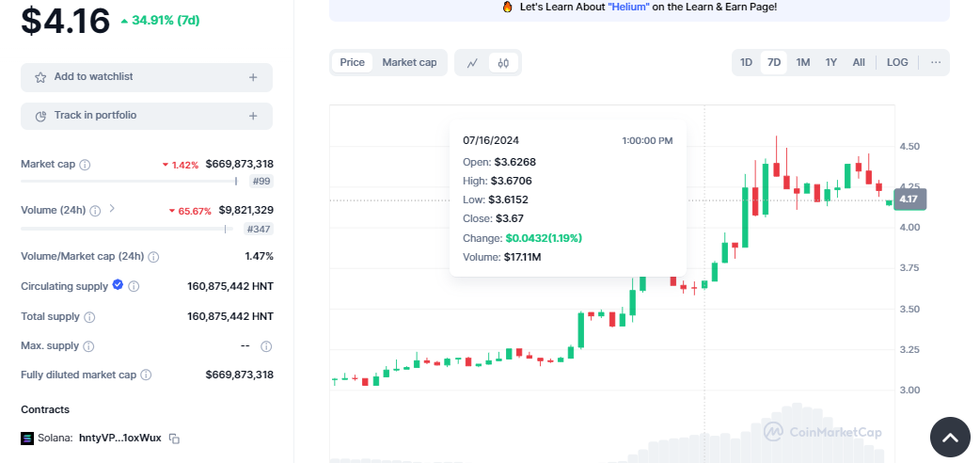Click the 34.91% (7d) change text
This screenshot has height=463, width=980.
click(x=165, y=20)
